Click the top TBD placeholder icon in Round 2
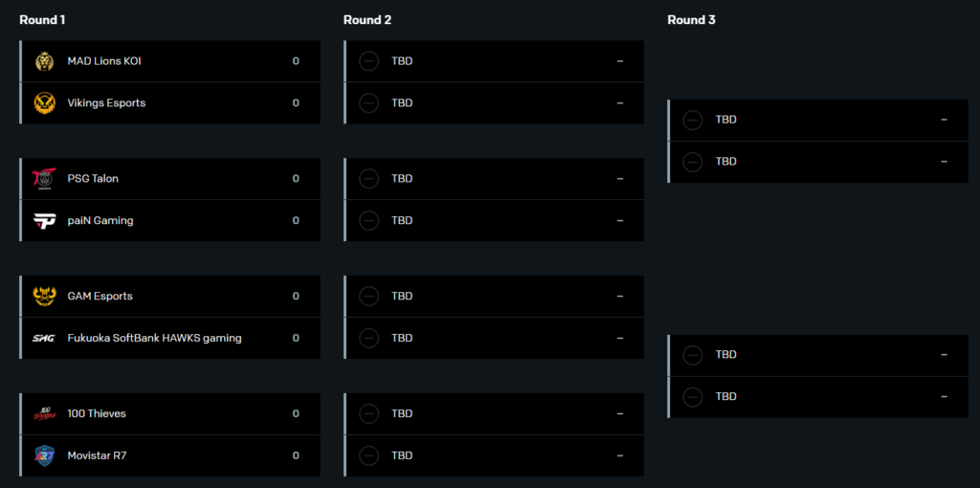 click(x=368, y=61)
